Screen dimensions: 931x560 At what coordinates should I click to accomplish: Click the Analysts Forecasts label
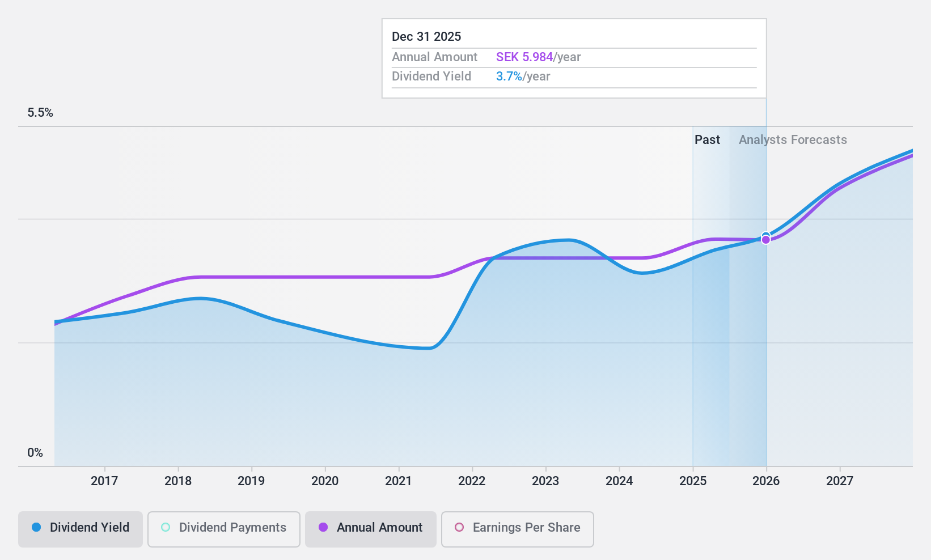(793, 140)
